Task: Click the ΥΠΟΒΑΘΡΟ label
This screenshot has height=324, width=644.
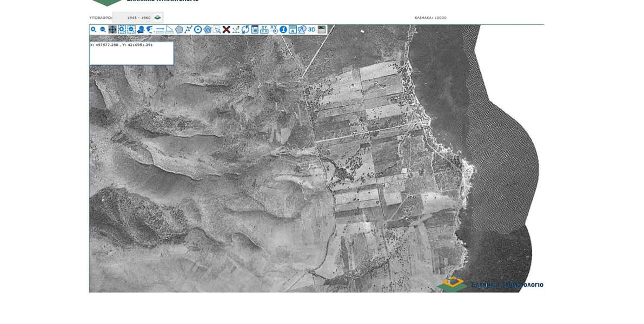Action: click(100, 18)
